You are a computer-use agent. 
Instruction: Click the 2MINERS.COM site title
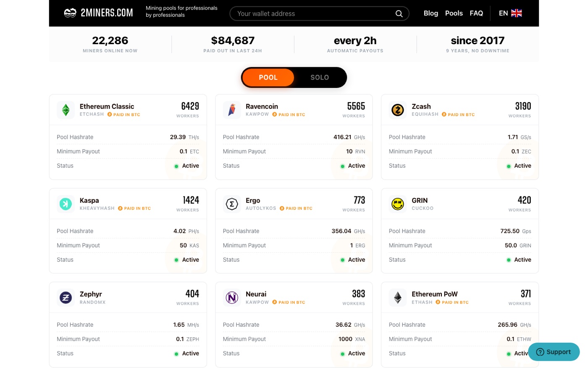[x=107, y=13]
